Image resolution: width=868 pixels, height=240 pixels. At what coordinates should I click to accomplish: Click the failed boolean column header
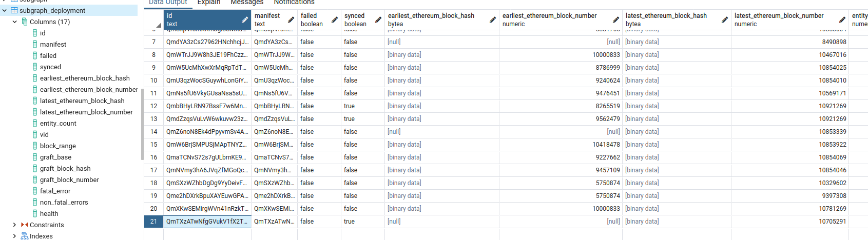319,19
